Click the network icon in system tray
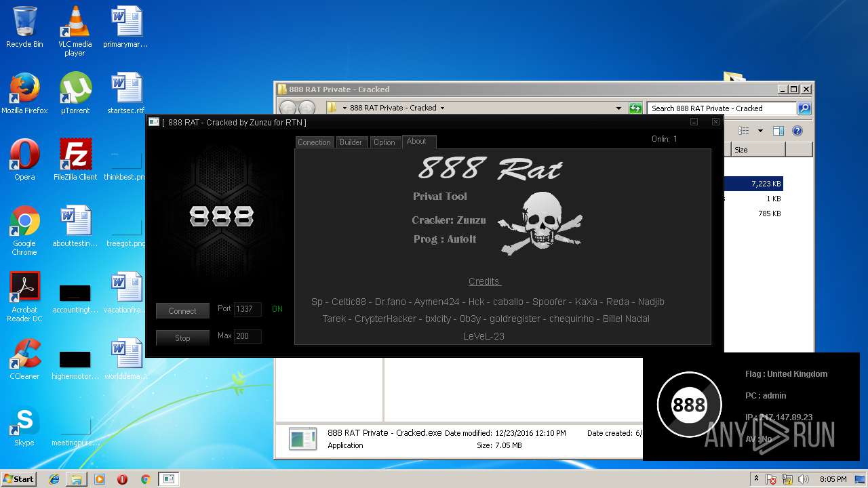Screen dimensions: 868x488 point(788,479)
